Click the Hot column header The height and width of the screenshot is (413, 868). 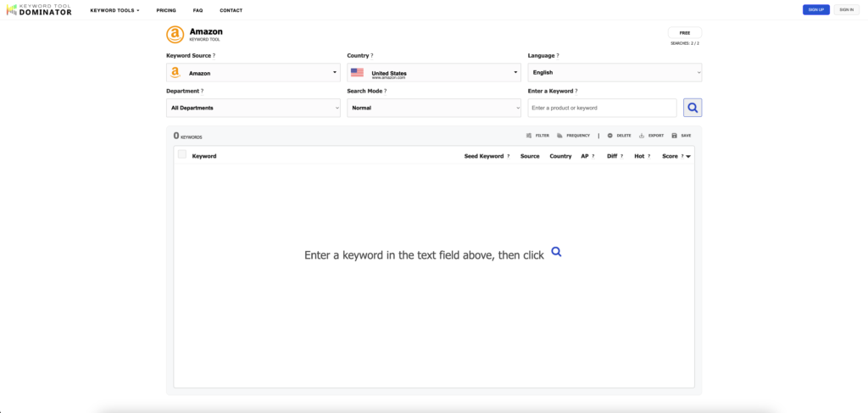(639, 156)
